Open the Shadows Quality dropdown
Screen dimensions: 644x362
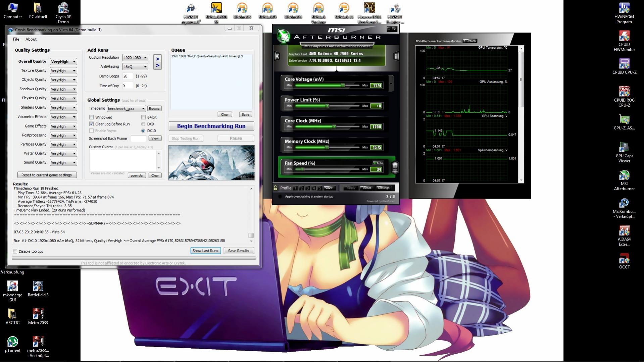[63, 89]
